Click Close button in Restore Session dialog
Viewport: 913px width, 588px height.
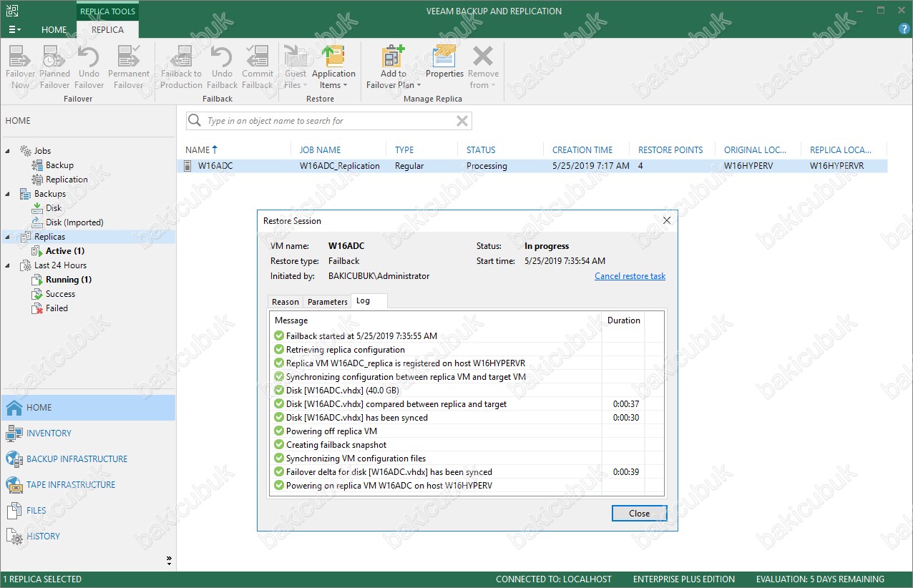click(639, 514)
